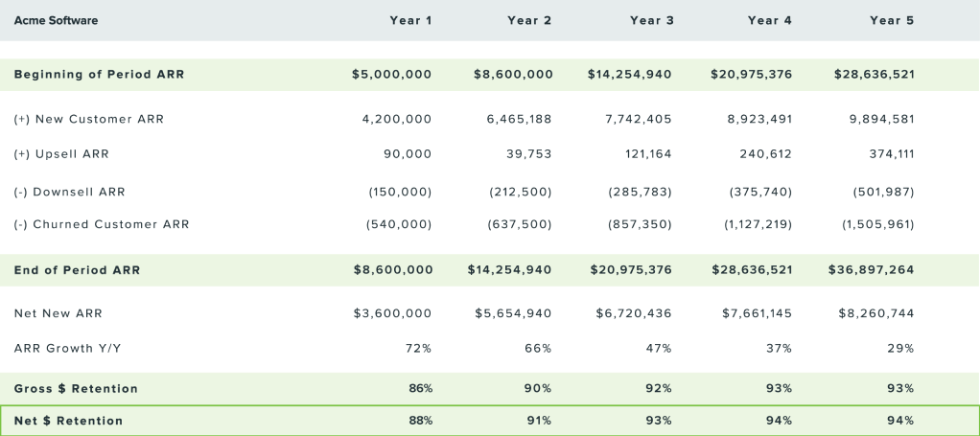Select the Gross $ Retention row label
980x436 pixels.
[x=76, y=388]
